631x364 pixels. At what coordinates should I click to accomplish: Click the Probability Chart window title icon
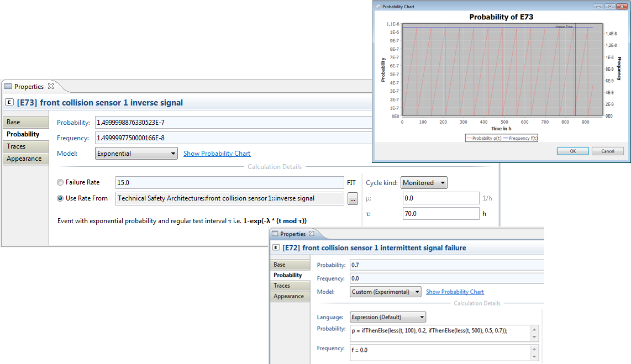click(x=378, y=7)
